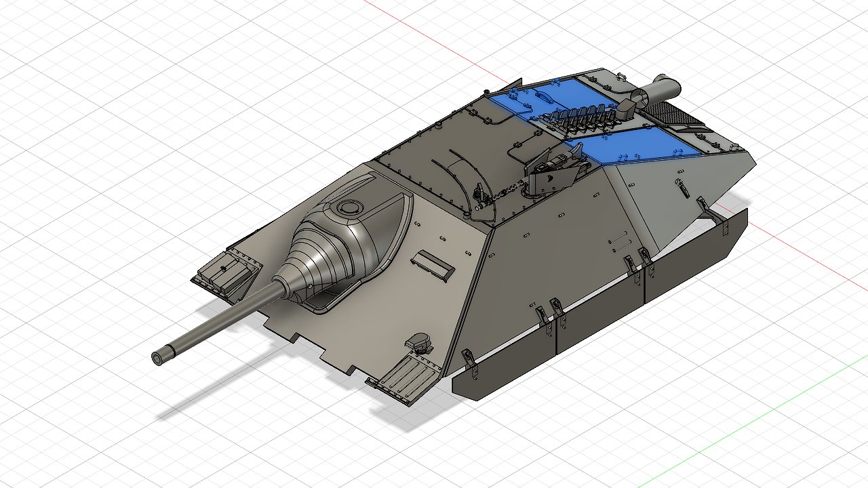Select the right front track fender
The height and width of the screenshot is (488, 868).
coord(401,380)
